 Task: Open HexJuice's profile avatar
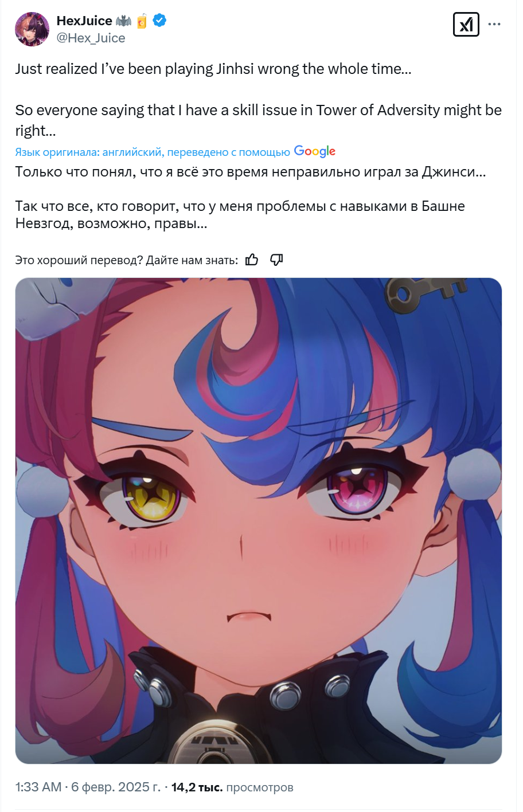32,29
